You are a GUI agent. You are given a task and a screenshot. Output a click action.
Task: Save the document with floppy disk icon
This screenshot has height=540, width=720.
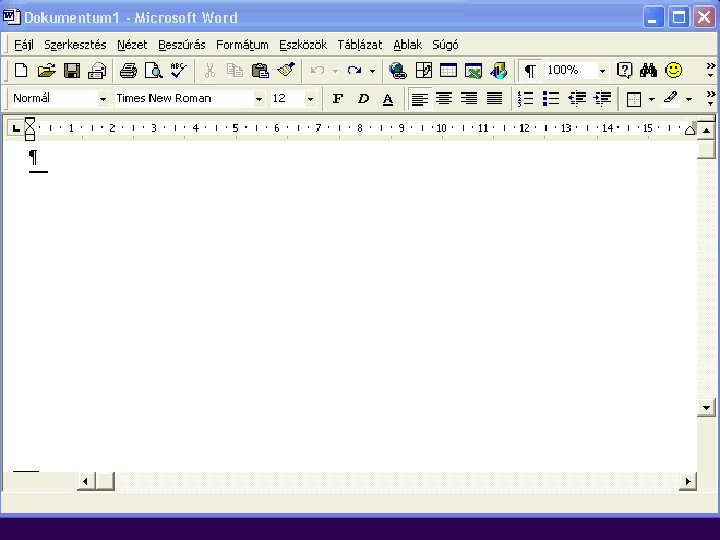pyautogui.click(x=72, y=71)
